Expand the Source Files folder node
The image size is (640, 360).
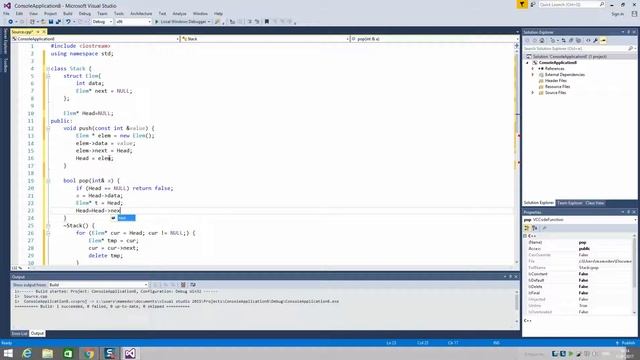[x=533, y=93]
